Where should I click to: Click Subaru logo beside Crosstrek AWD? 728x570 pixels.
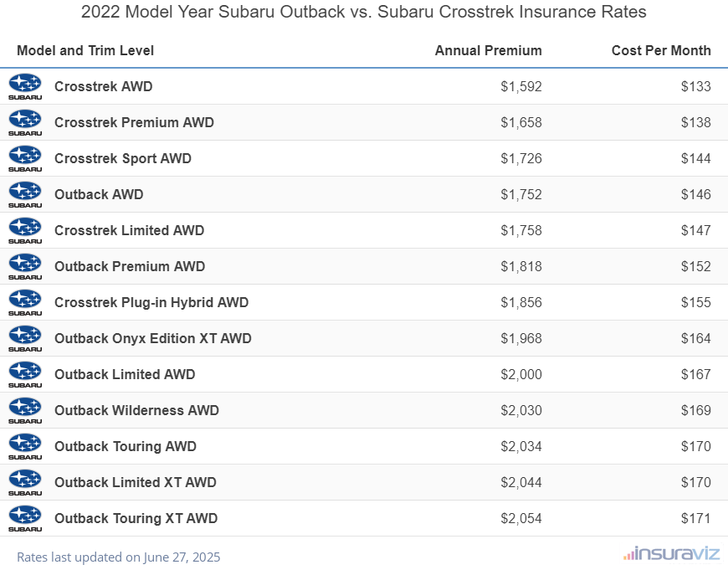(25, 87)
